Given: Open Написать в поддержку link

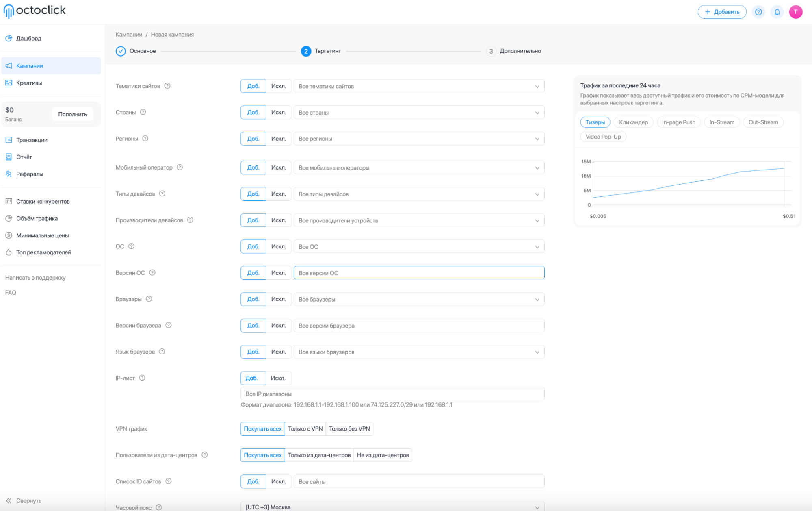Looking at the screenshot, I should [x=35, y=278].
